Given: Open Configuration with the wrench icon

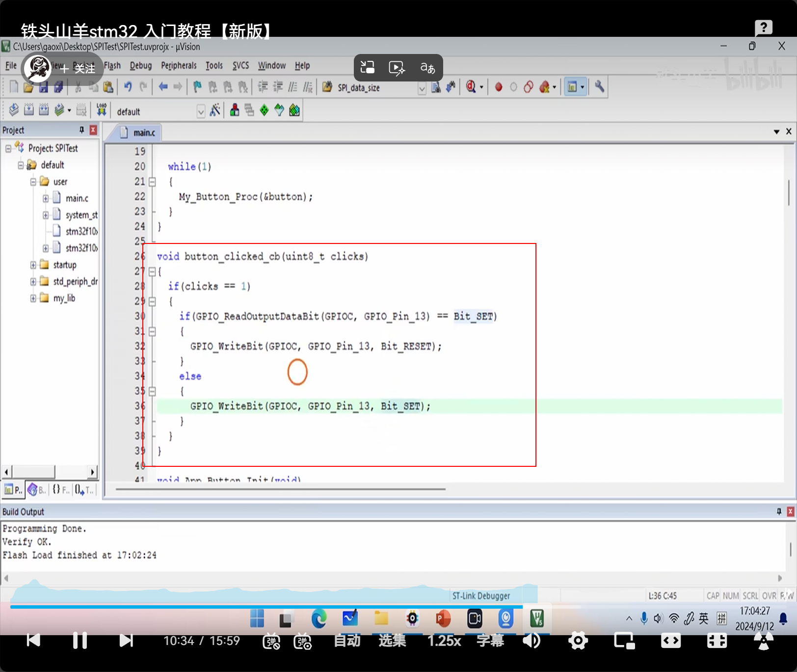Looking at the screenshot, I should (599, 87).
